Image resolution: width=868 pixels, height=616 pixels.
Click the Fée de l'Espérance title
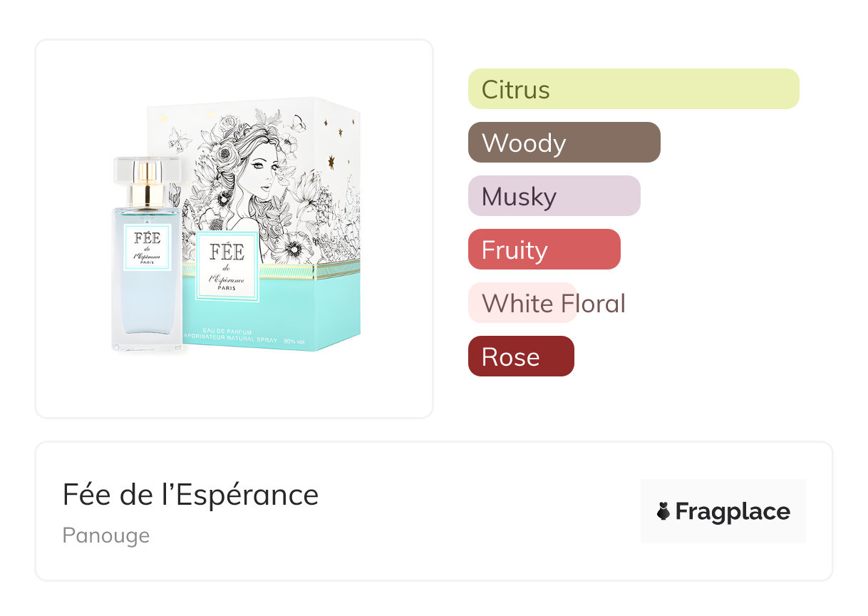click(x=190, y=495)
